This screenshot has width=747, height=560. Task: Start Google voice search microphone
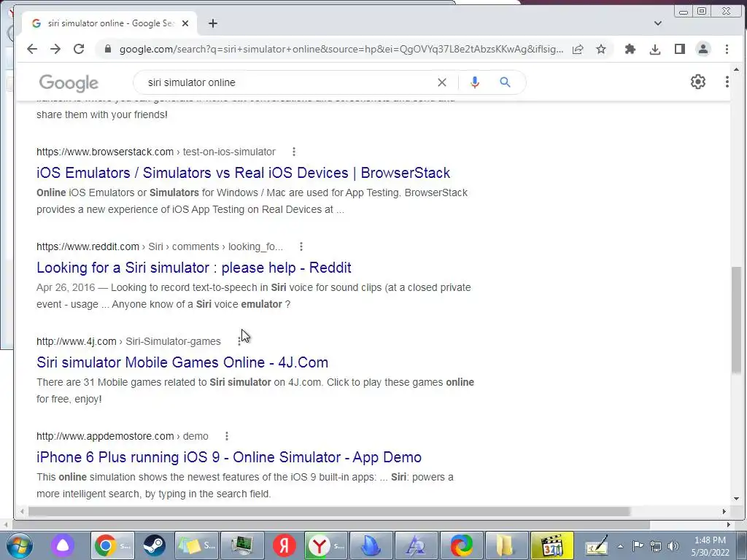pos(474,82)
